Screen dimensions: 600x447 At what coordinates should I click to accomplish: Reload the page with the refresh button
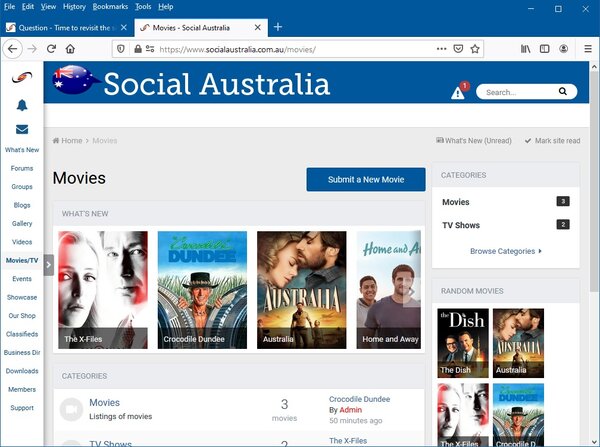51,48
